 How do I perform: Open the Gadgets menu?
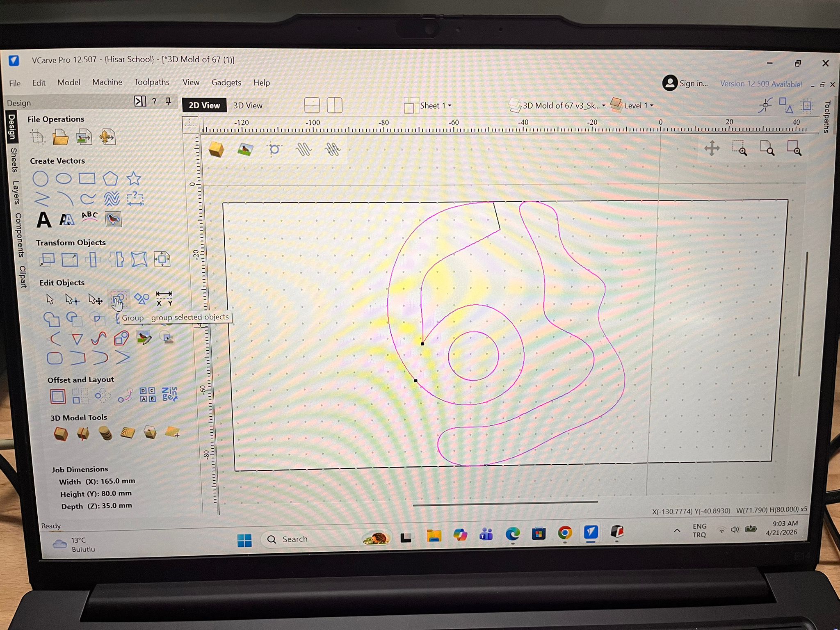point(226,83)
